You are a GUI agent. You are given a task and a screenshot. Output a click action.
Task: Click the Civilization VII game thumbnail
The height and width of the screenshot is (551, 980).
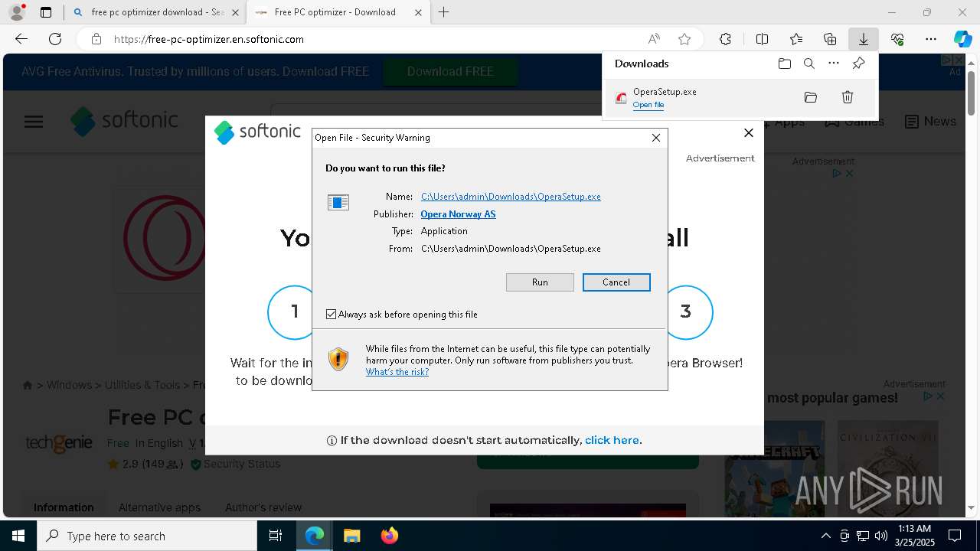click(x=888, y=468)
